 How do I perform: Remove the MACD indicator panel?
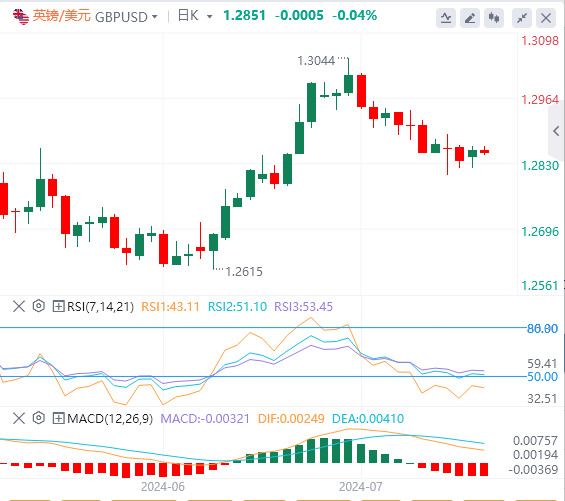click(x=19, y=418)
